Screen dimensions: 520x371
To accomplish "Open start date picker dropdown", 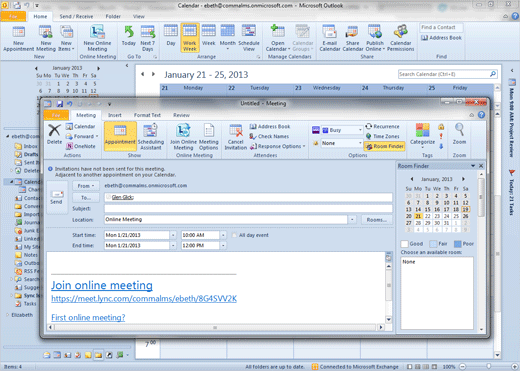I will (x=173, y=235).
